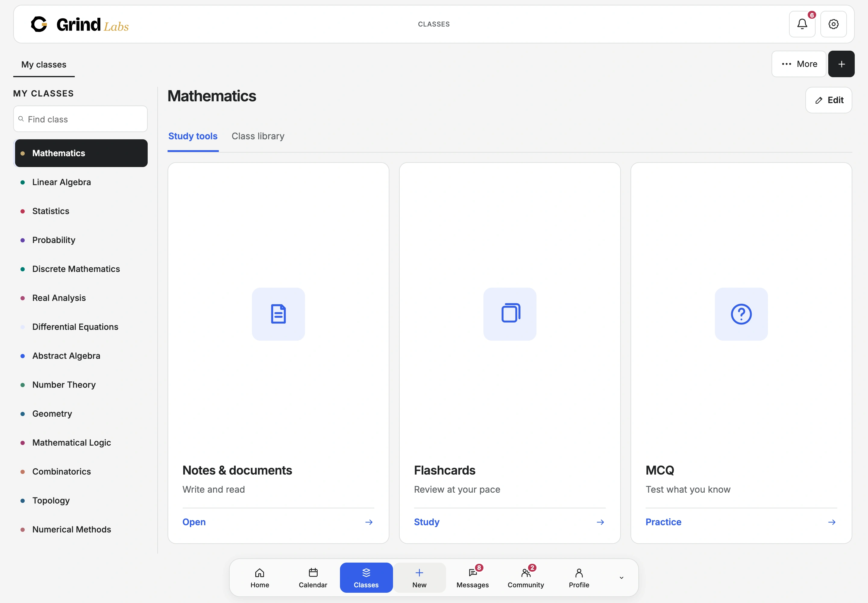The image size is (868, 603).
Task: Click the Flashcards stack icon
Action: tap(510, 314)
